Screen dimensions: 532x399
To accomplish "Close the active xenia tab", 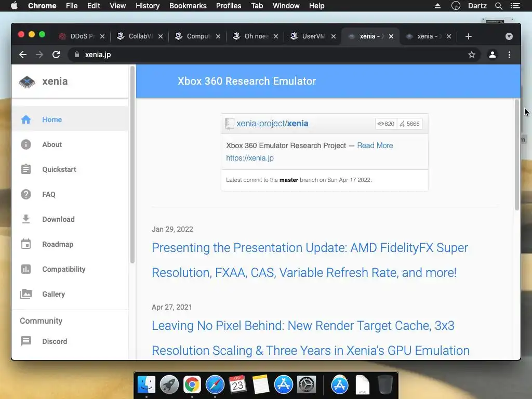I will click(391, 36).
